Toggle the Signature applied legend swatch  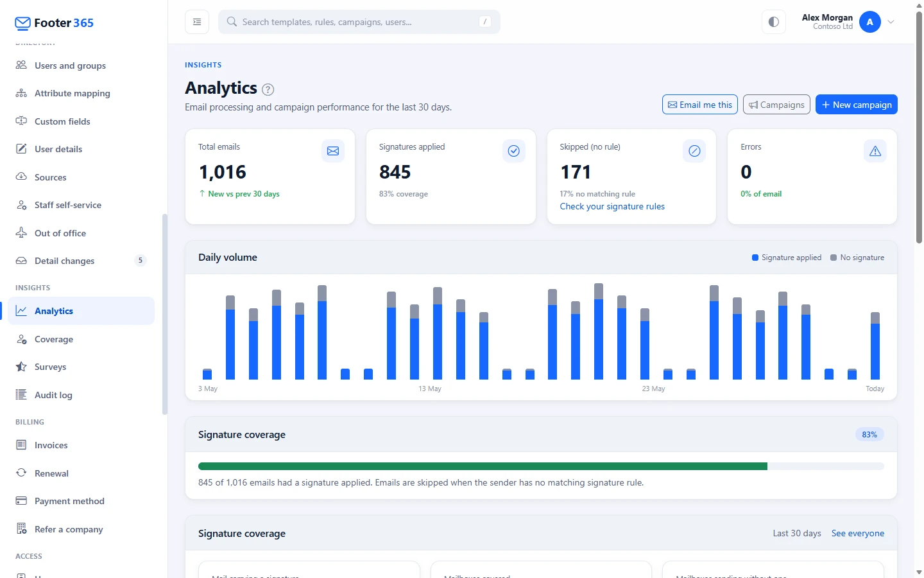click(x=755, y=258)
